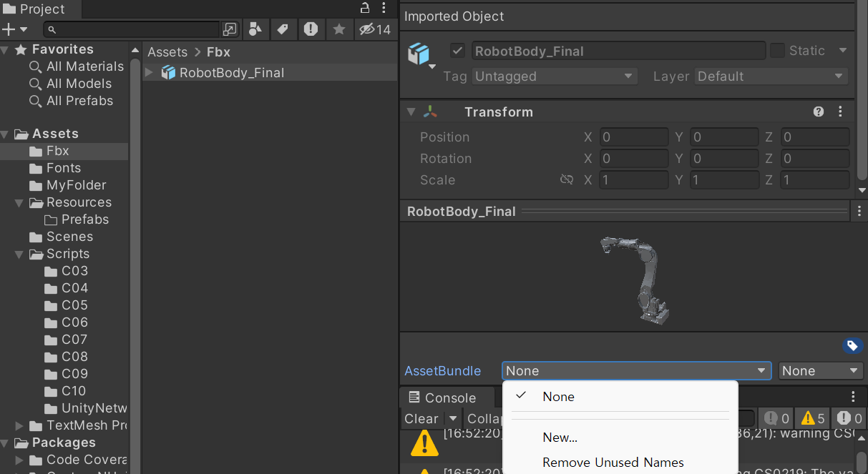Expand the Code Coverage package
Image resolution: width=868 pixels, height=474 pixels.
point(20,460)
